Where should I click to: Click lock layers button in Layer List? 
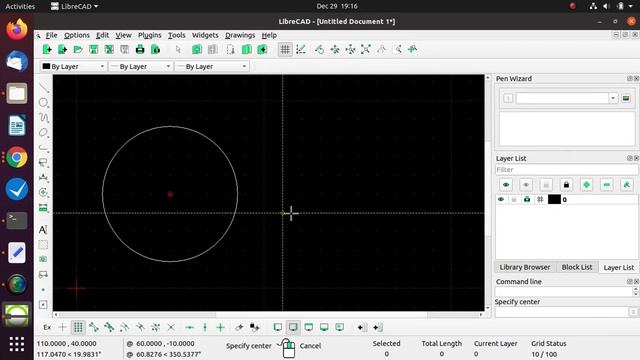pyautogui.click(x=566, y=185)
